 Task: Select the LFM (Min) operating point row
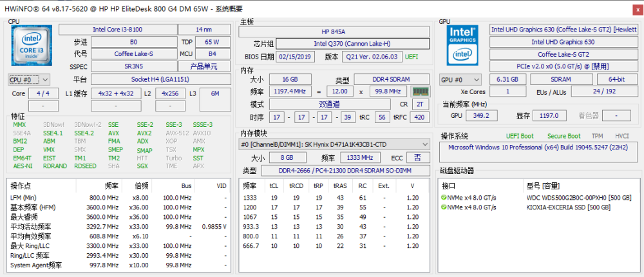click(118, 198)
